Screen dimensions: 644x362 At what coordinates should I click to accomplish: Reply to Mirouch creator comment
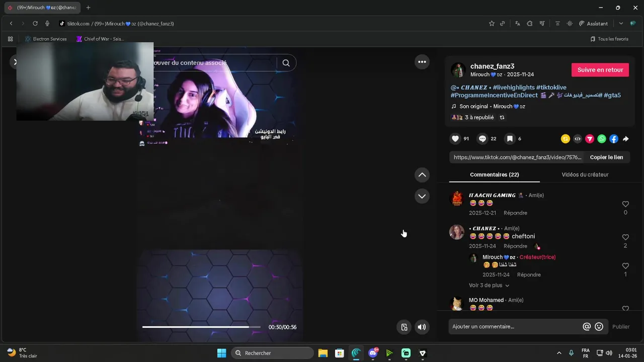coord(529,275)
